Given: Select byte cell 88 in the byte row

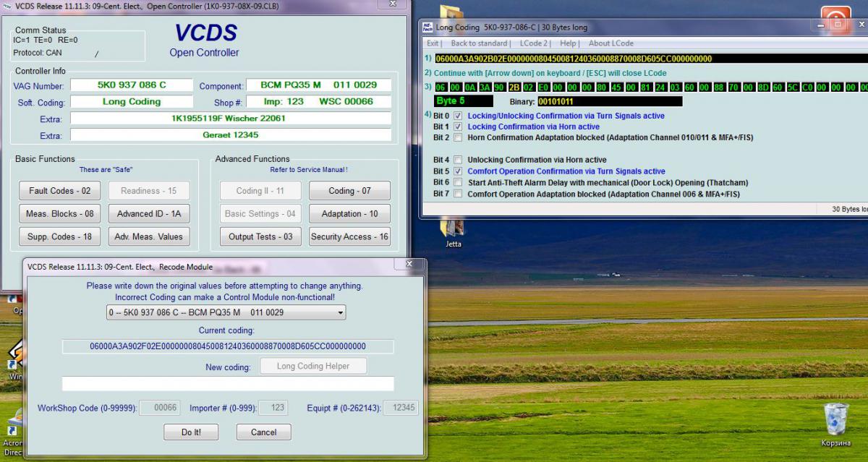Looking at the screenshot, I should point(719,87).
